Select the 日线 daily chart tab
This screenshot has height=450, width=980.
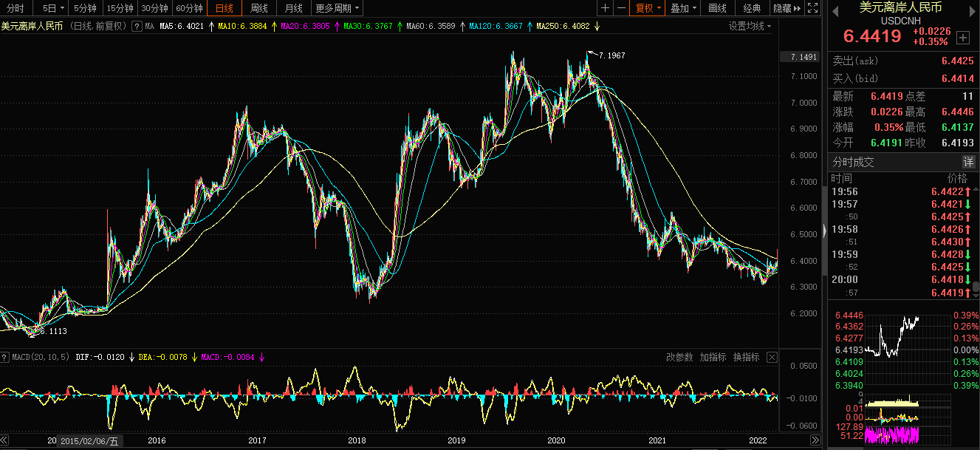click(224, 8)
